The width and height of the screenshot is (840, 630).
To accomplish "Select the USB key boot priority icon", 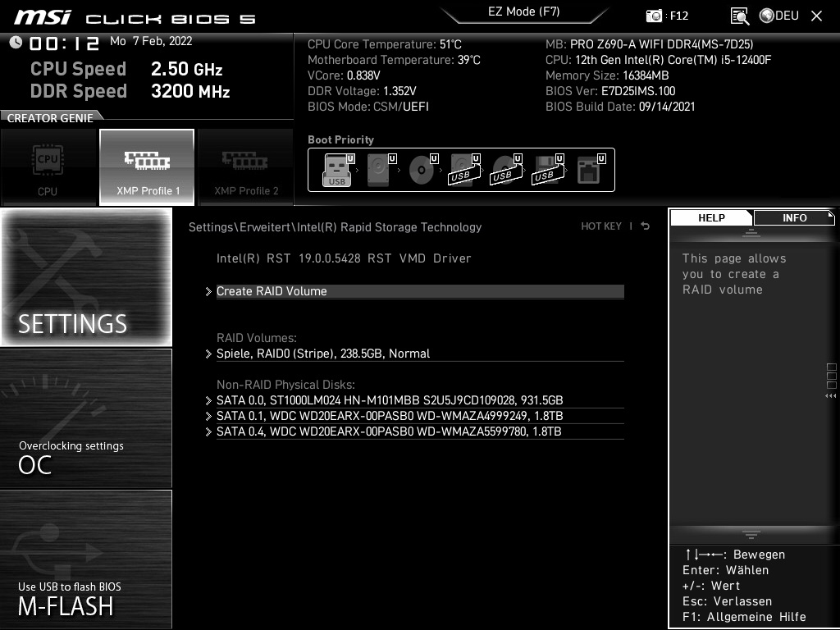I will coord(337,170).
